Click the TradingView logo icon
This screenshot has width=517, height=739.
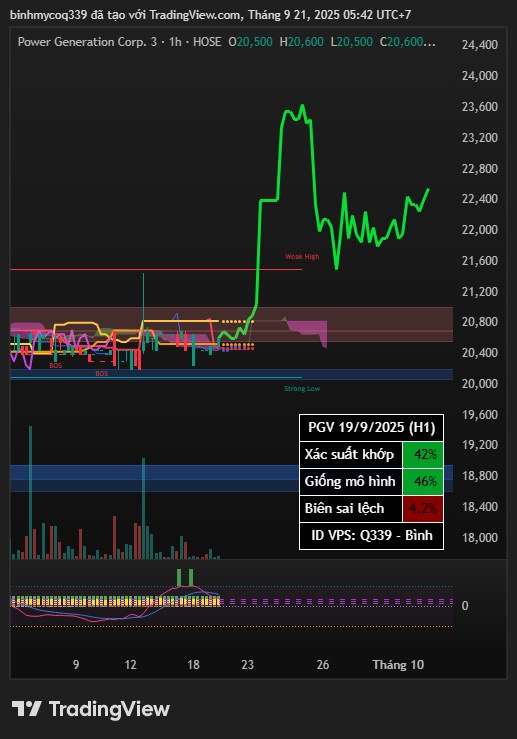click(x=26, y=709)
